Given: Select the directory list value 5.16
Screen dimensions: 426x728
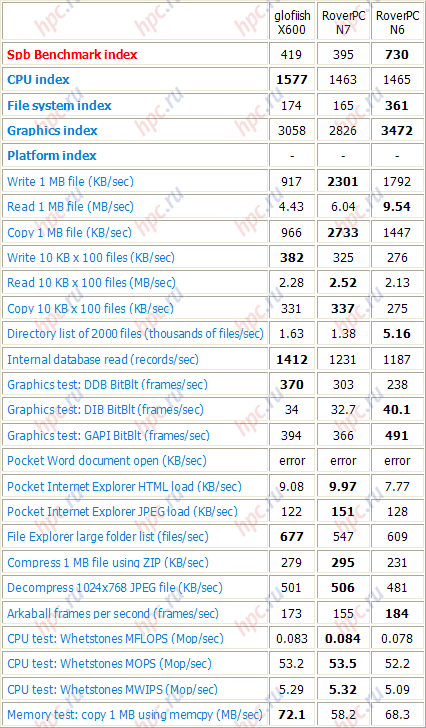Looking at the screenshot, I should 397,333.
